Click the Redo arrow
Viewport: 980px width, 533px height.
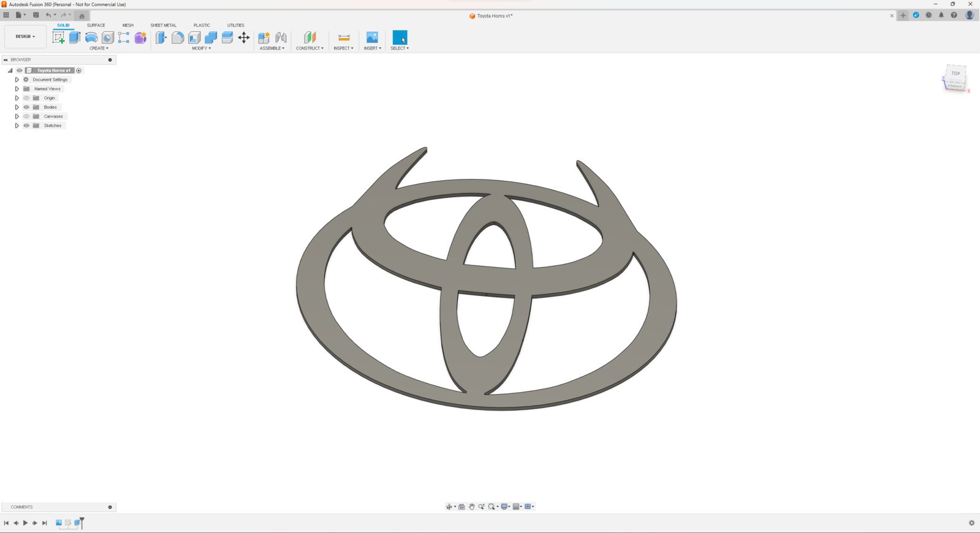[63, 15]
